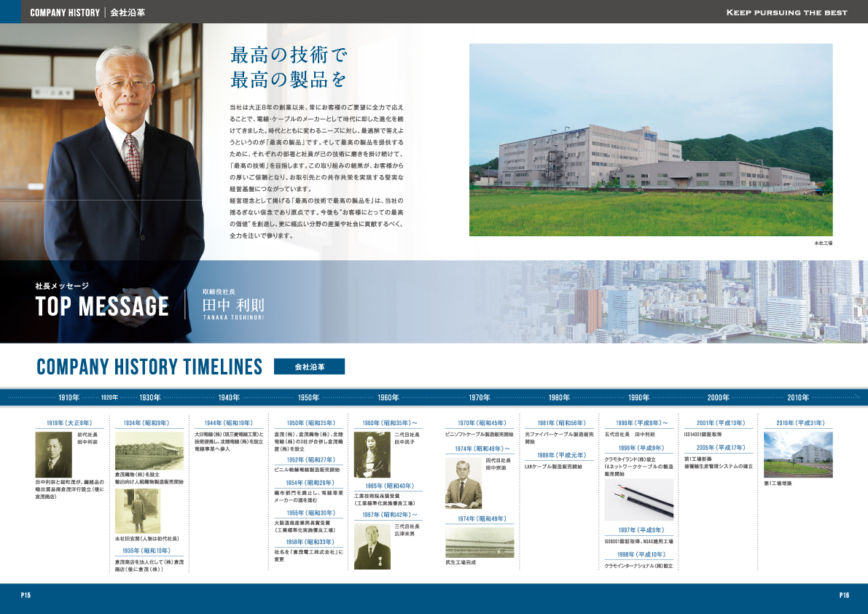Click the 1954年（昭和29年） entry heading
Image resolution: width=868 pixels, height=614 pixels.
point(310,483)
